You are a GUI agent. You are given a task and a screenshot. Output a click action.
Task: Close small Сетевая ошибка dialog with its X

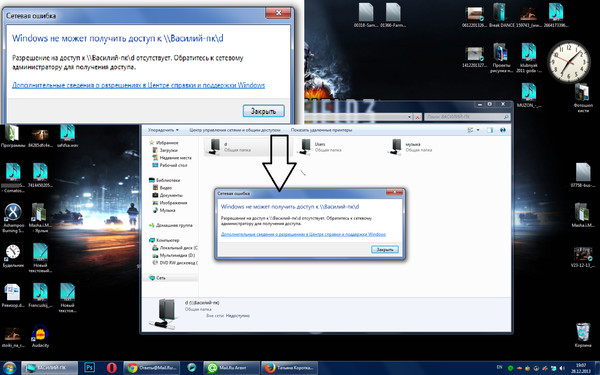(394, 192)
